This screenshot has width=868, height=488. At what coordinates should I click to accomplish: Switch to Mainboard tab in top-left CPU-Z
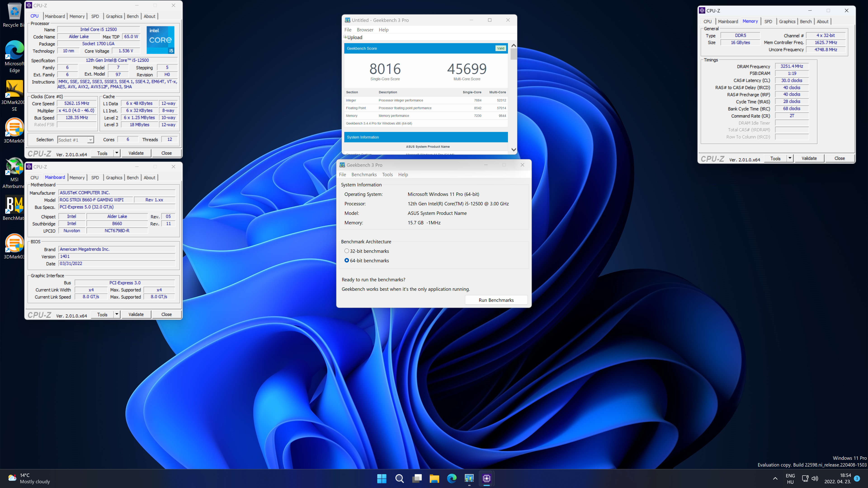pyautogui.click(x=55, y=16)
